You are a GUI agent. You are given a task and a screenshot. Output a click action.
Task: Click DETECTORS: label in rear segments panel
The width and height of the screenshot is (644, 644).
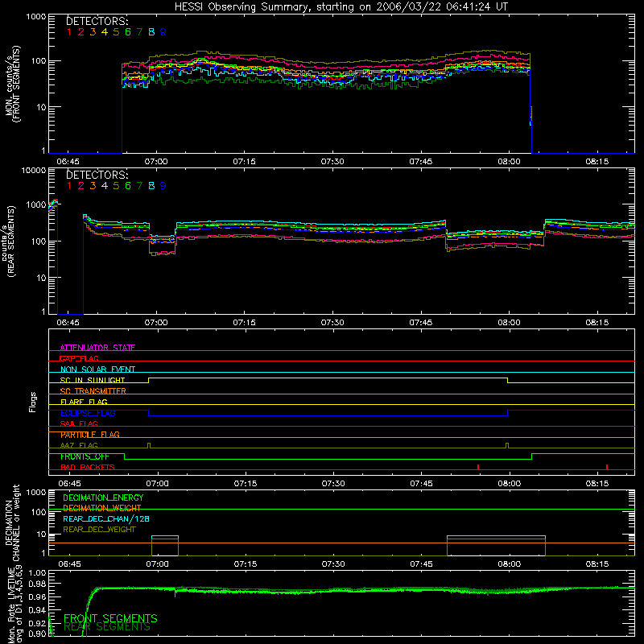tap(97, 175)
